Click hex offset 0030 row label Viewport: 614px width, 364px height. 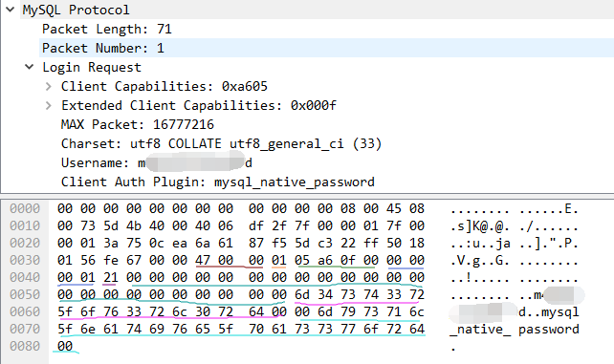coord(25,260)
